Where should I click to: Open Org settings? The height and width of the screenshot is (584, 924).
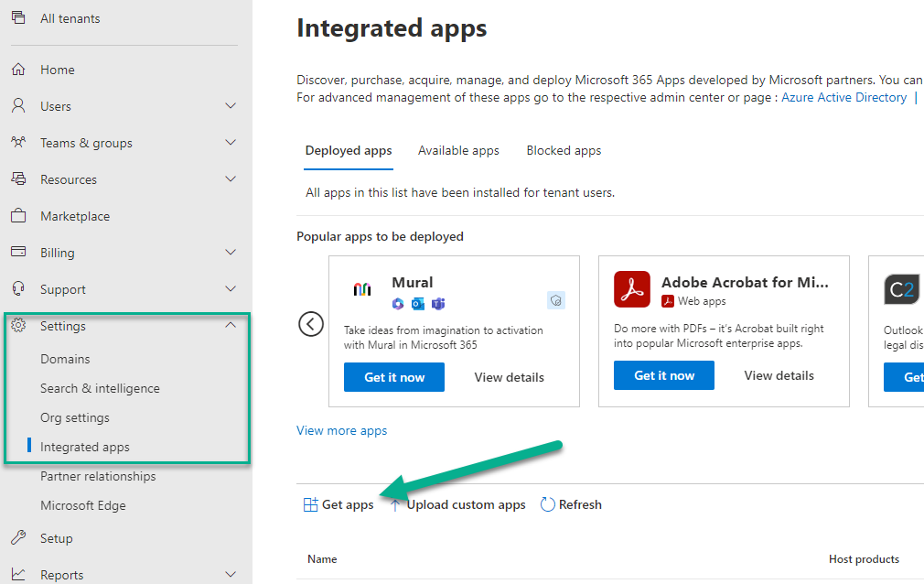coord(75,417)
